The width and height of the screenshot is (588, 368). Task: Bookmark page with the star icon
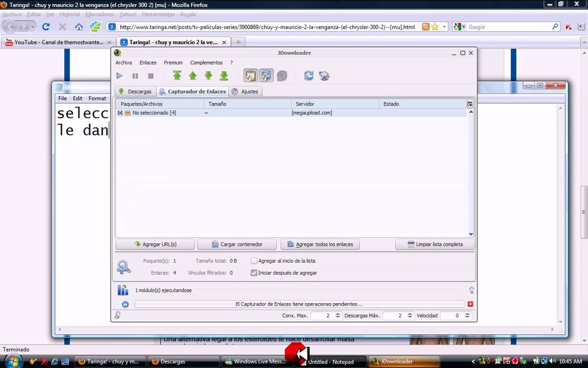coord(435,27)
